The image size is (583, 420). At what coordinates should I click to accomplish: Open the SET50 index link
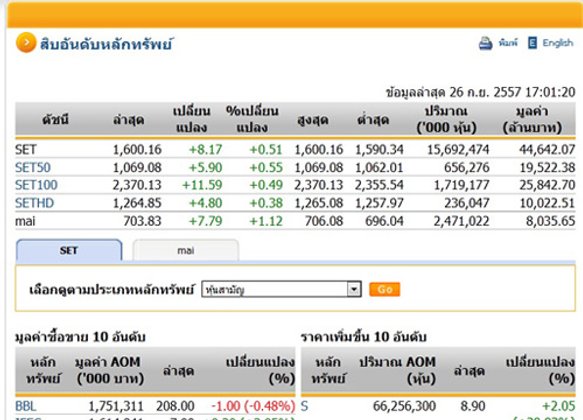[x=33, y=167]
